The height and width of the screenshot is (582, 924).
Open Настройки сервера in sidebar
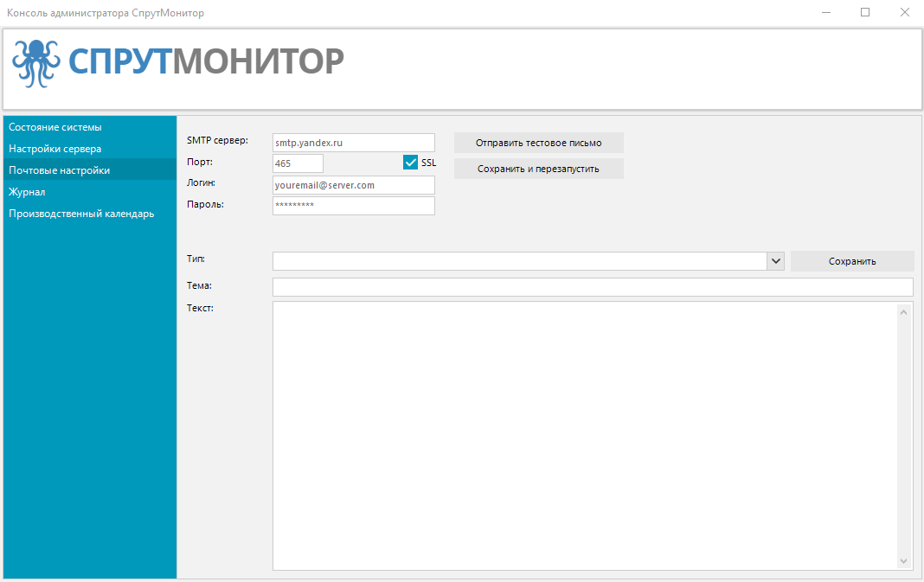55,149
